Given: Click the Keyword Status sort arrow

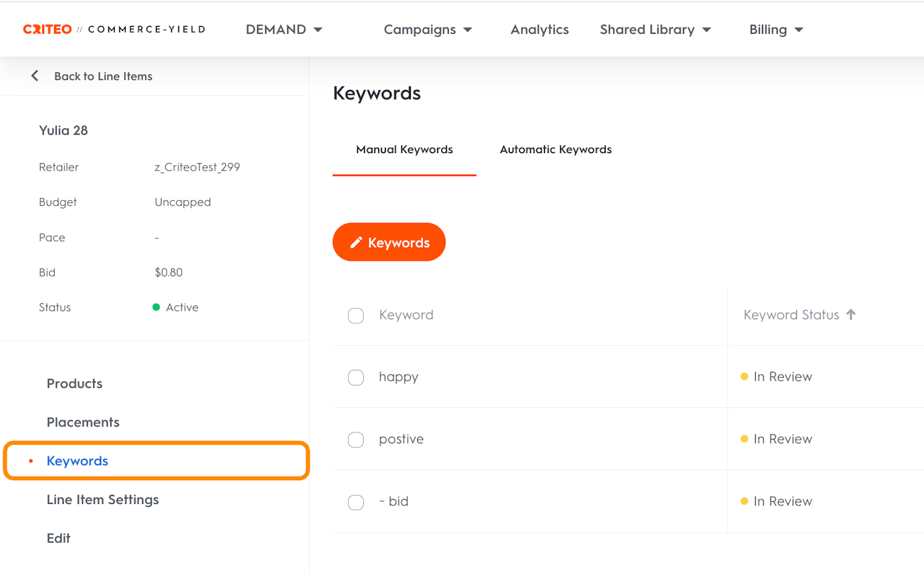Looking at the screenshot, I should coord(851,314).
